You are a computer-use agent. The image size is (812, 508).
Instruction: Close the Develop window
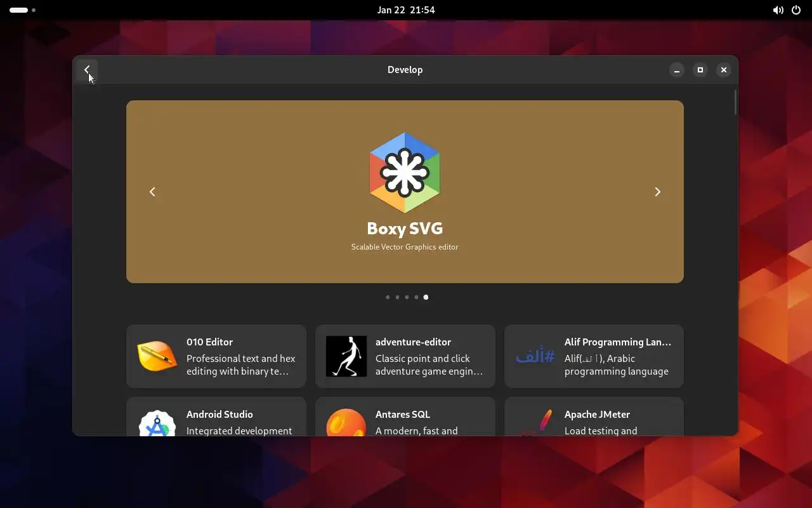723,70
